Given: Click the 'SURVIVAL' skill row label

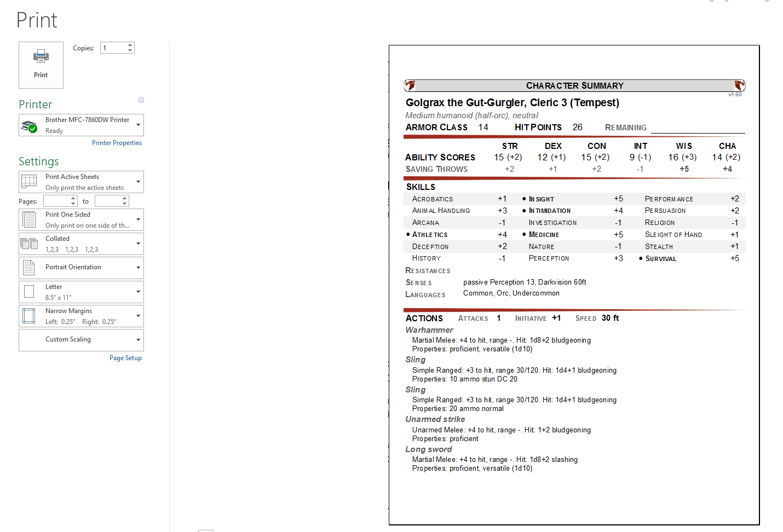Looking at the screenshot, I should (661, 259).
